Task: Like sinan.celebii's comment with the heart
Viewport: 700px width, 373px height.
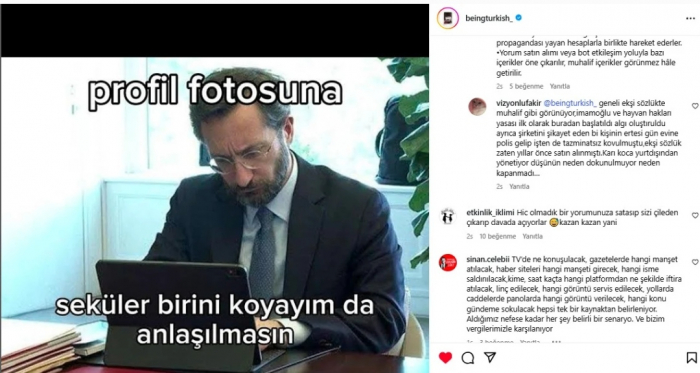Action: tap(695, 262)
